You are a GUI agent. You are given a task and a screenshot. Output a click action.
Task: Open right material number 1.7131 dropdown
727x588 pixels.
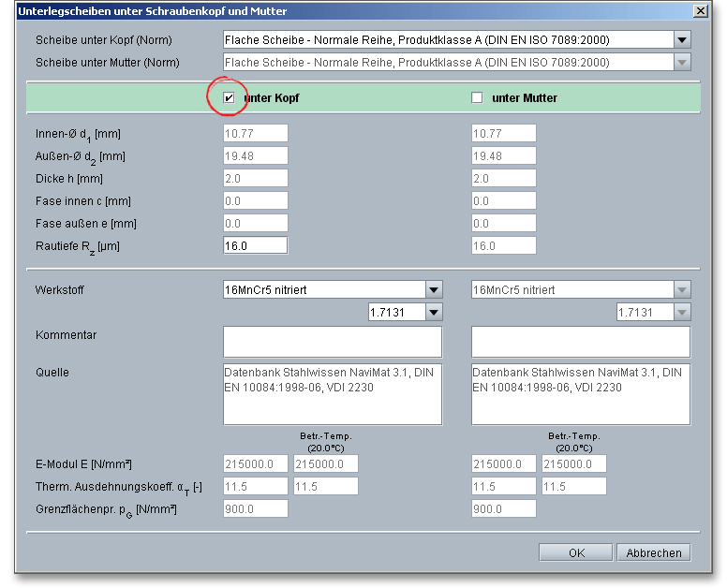click(x=682, y=312)
